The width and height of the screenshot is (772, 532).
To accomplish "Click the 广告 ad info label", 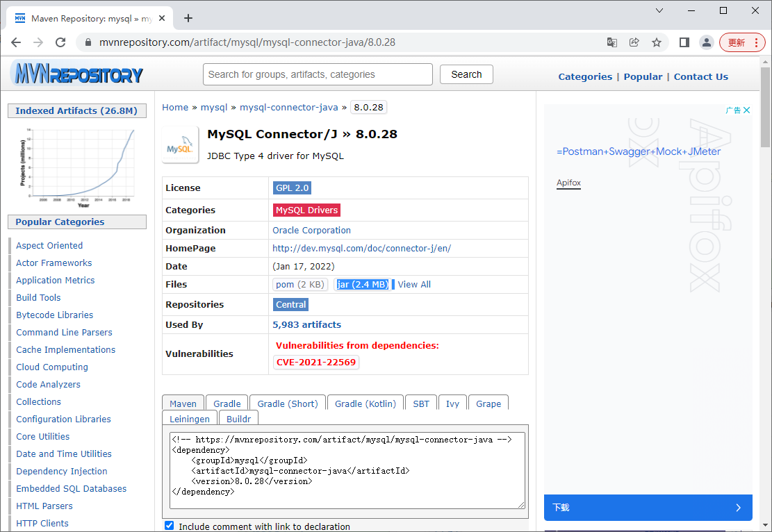I will pyautogui.click(x=733, y=110).
